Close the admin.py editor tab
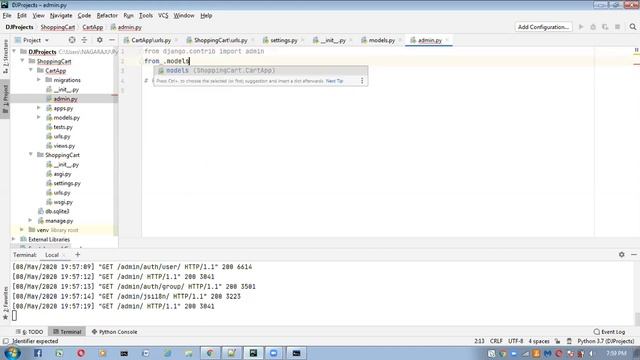Viewport: 640px width, 360px height. [x=447, y=40]
